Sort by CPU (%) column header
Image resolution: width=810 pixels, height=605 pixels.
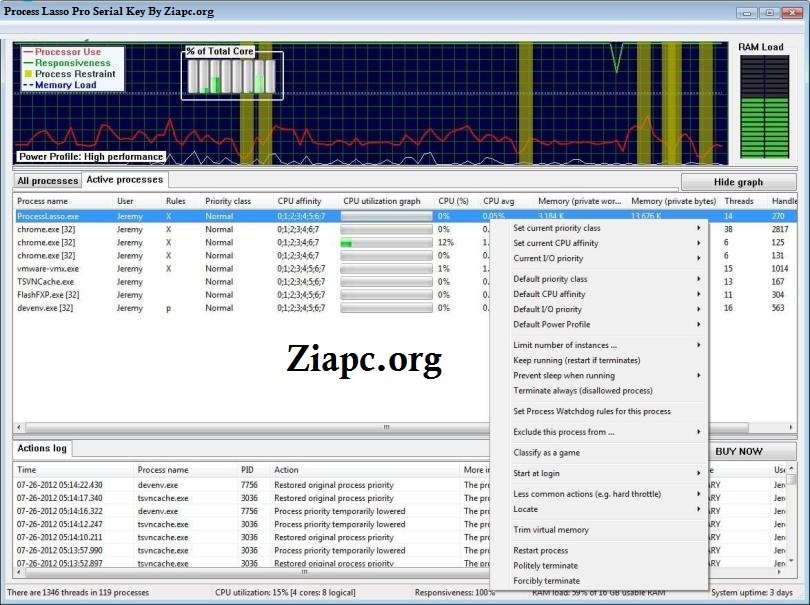click(453, 201)
